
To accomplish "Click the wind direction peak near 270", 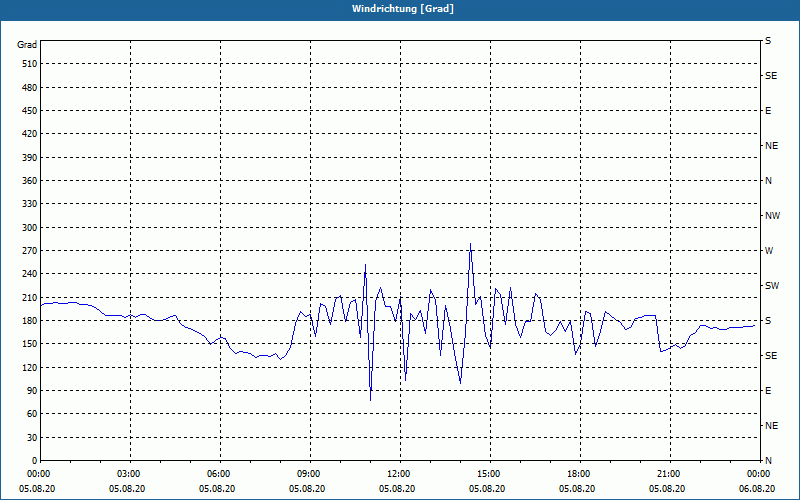I will coord(470,244).
